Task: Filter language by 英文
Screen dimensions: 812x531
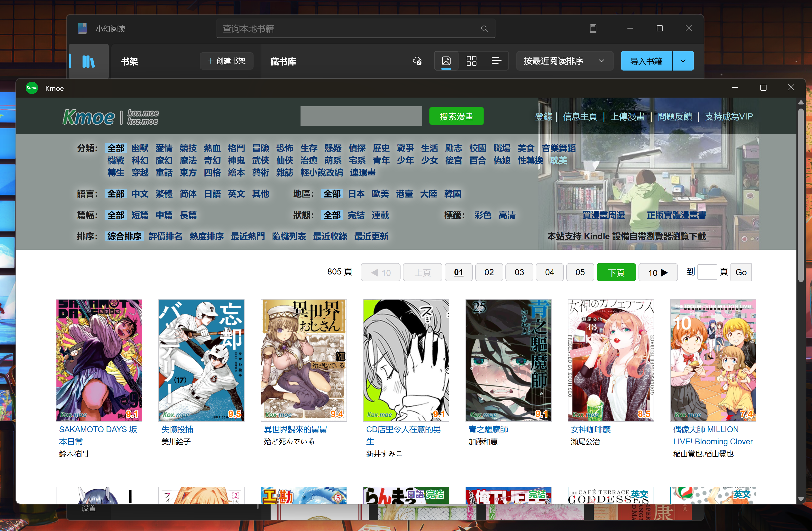Action: [x=236, y=194]
